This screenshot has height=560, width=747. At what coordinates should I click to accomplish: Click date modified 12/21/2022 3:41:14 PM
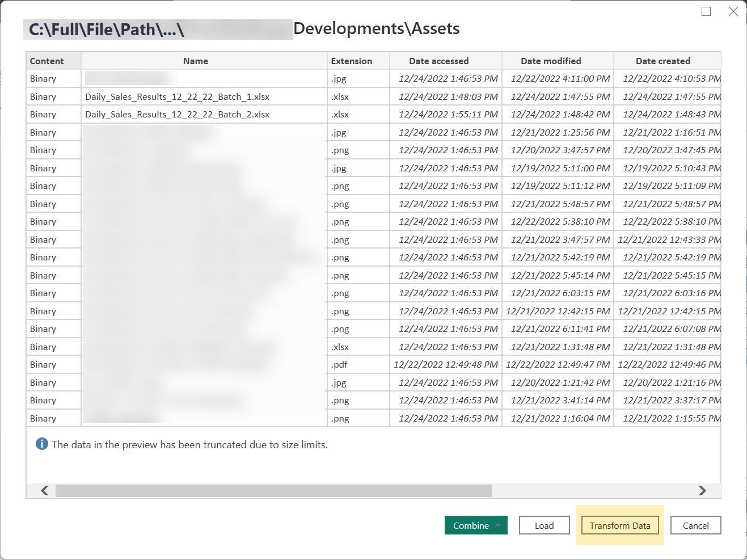560,400
